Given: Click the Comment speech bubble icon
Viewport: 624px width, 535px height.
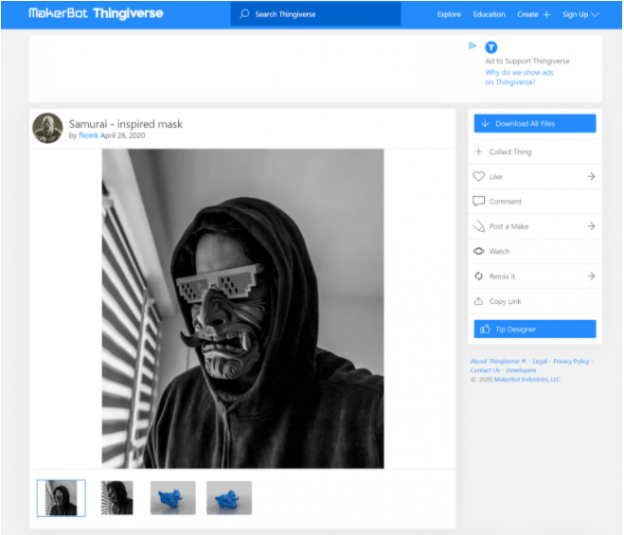Looking at the screenshot, I should pyautogui.click(x=478, y=201).
